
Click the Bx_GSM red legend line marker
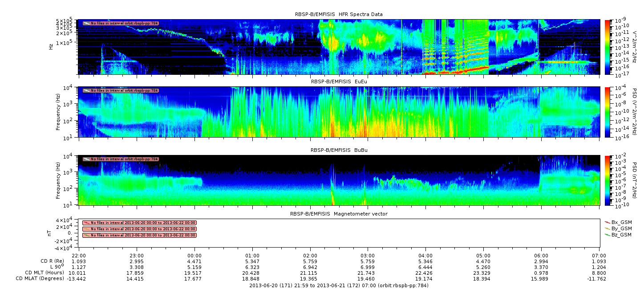tap(608, 222)
